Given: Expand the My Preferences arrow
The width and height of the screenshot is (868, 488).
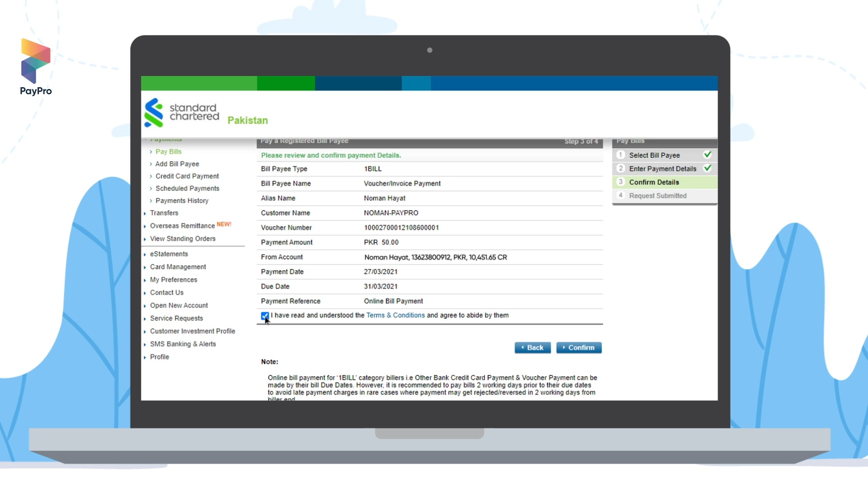Looking at the screenshot, I should click(145, 280).
